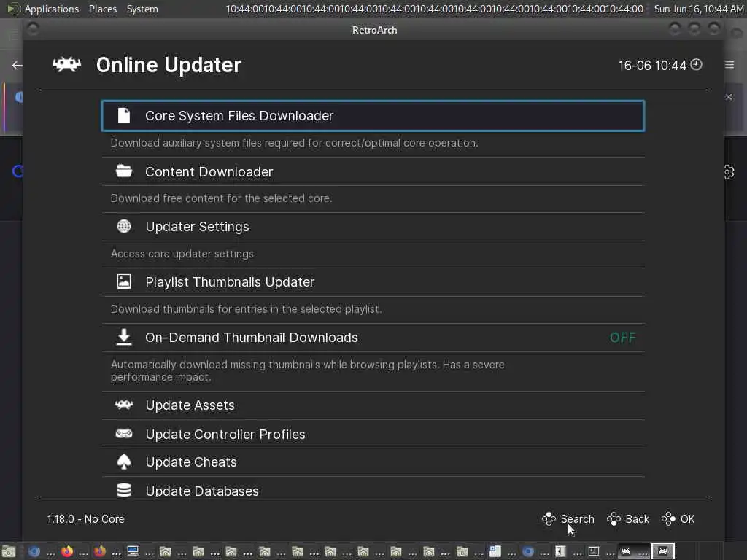747x560 pixels.
Task: Click the Online Updater heading
Action: click(169, 65)
